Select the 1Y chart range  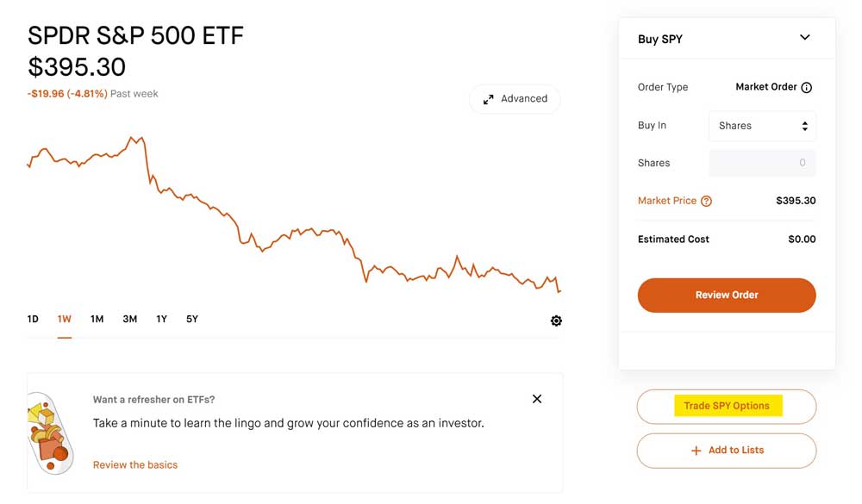point(162,319)
